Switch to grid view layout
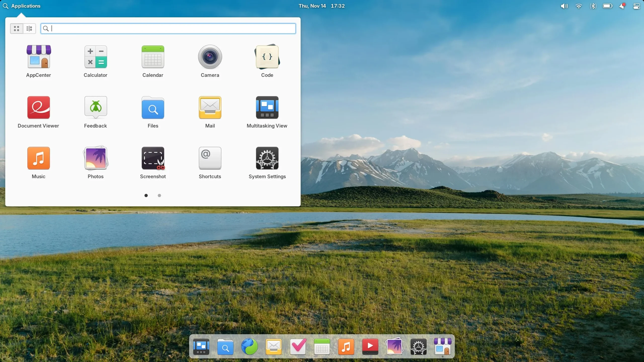The image size is (644, 362). pyautogui.click(x=16, y=28)
